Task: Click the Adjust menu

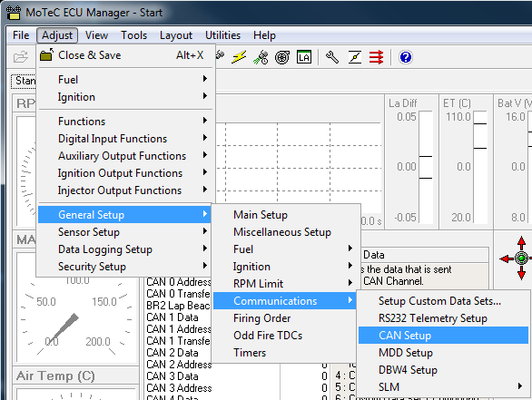Action: 57,35
